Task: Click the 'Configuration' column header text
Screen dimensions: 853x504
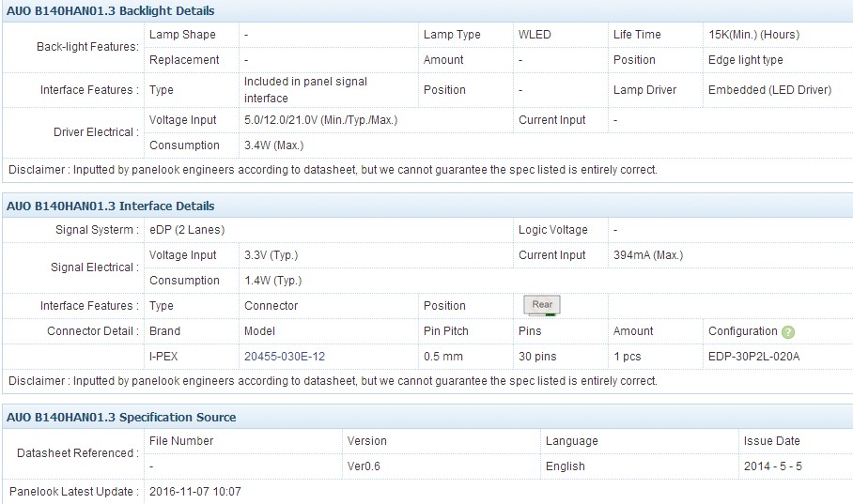Action: coord(742,331)
